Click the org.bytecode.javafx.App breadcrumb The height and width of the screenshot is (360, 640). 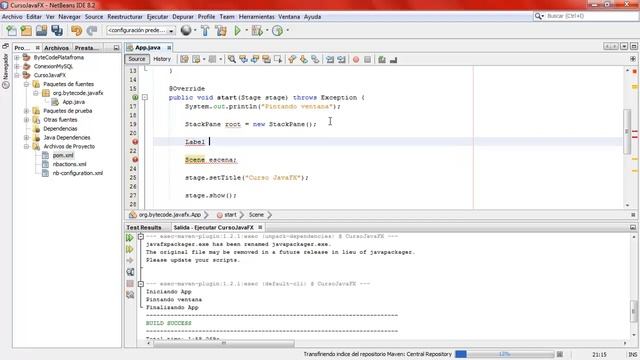[170, 215]
